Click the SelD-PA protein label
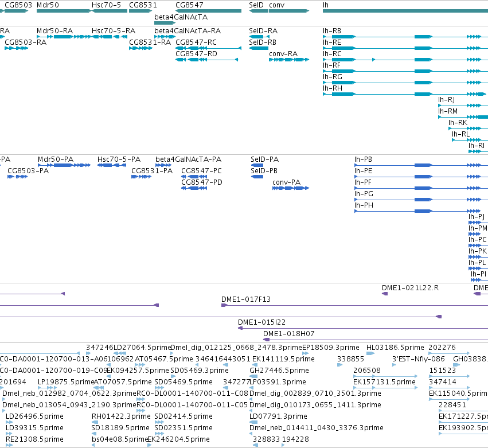 [264, 159]
